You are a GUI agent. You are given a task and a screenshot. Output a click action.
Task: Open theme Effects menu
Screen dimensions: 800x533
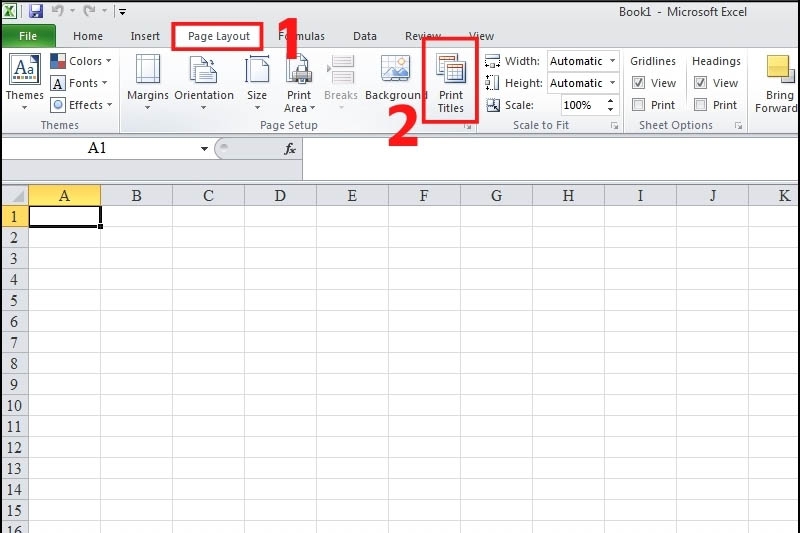tap(81, 105)
